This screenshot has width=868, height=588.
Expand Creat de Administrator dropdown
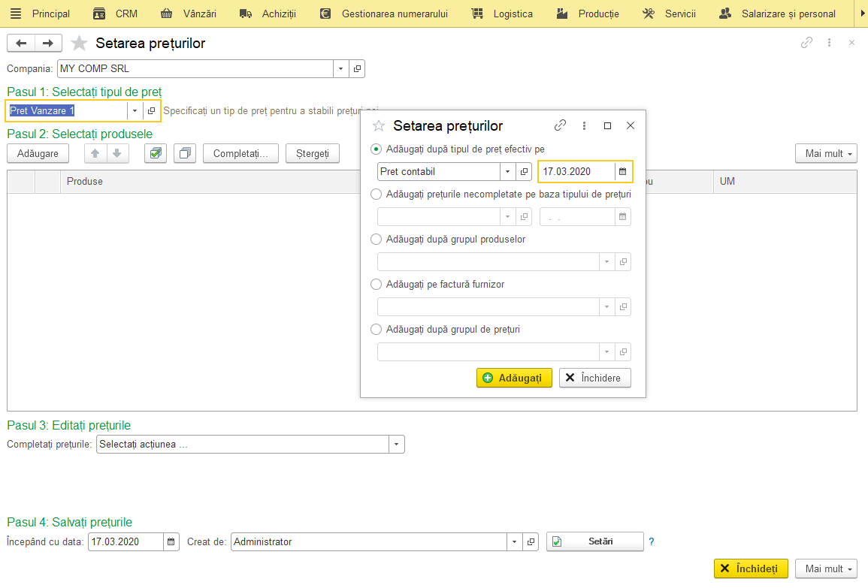514,542
